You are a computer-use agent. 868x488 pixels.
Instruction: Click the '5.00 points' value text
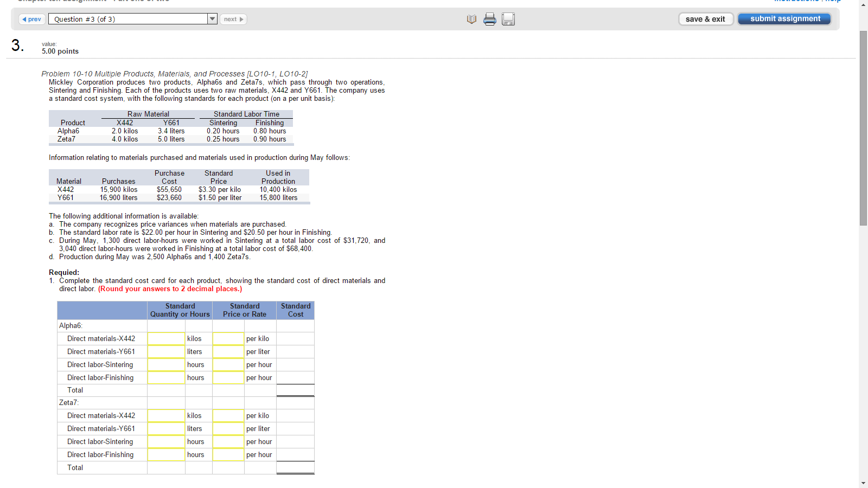(x=60, y=52)
